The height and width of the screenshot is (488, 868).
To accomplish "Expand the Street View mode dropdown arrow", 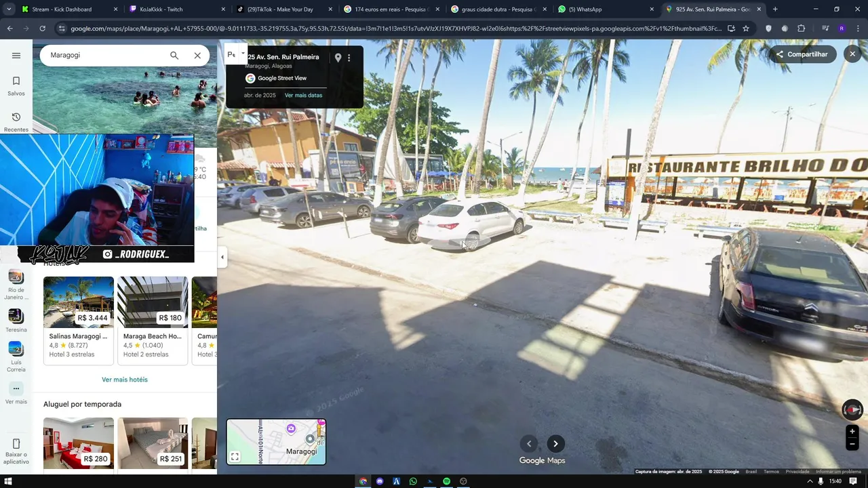I will point(243,54).
